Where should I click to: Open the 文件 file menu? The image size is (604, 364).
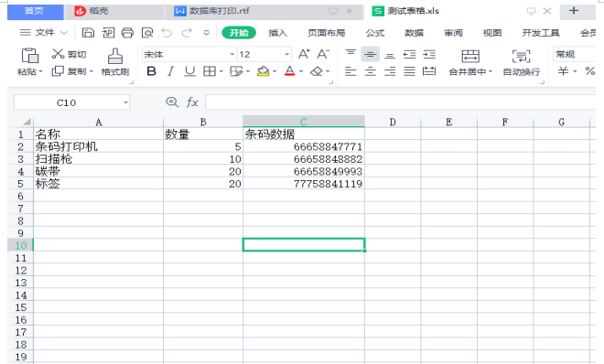point(44,33)
